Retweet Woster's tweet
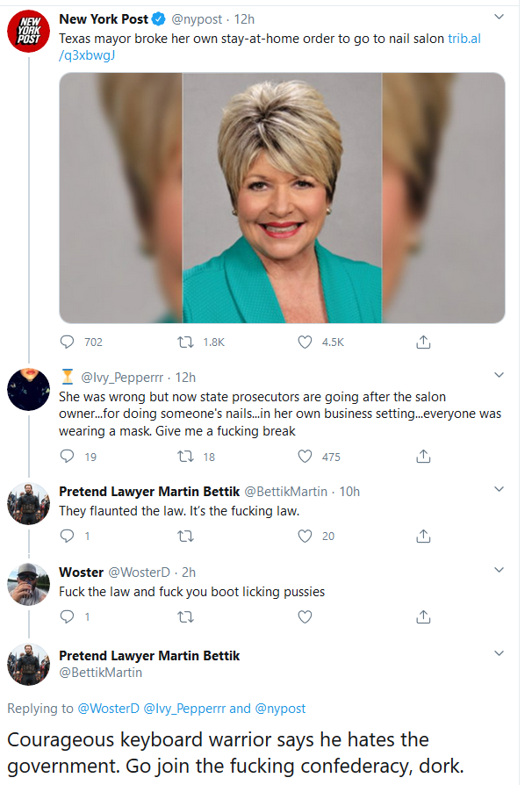Screen dimensions: 532x785 tap(186, 616)
